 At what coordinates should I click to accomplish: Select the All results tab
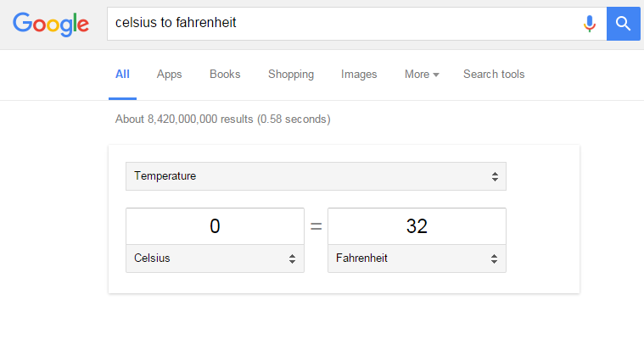[122, 74]
